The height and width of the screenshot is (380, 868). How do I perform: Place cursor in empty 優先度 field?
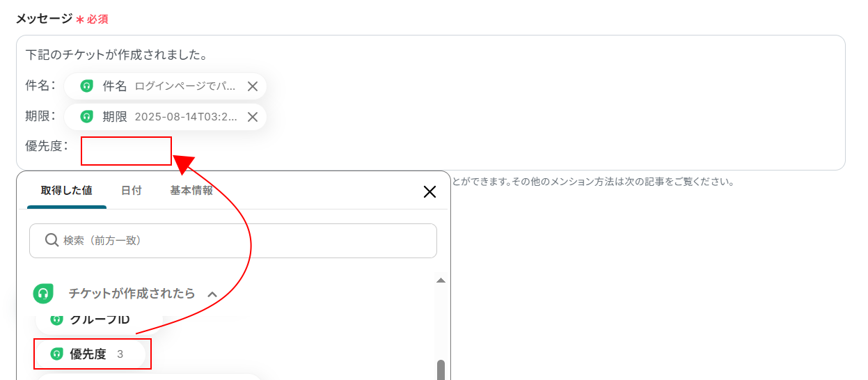[126, 151]
